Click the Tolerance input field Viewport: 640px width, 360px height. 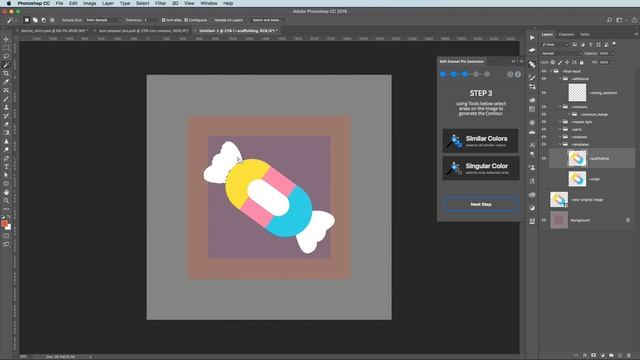tap(150, 20)
